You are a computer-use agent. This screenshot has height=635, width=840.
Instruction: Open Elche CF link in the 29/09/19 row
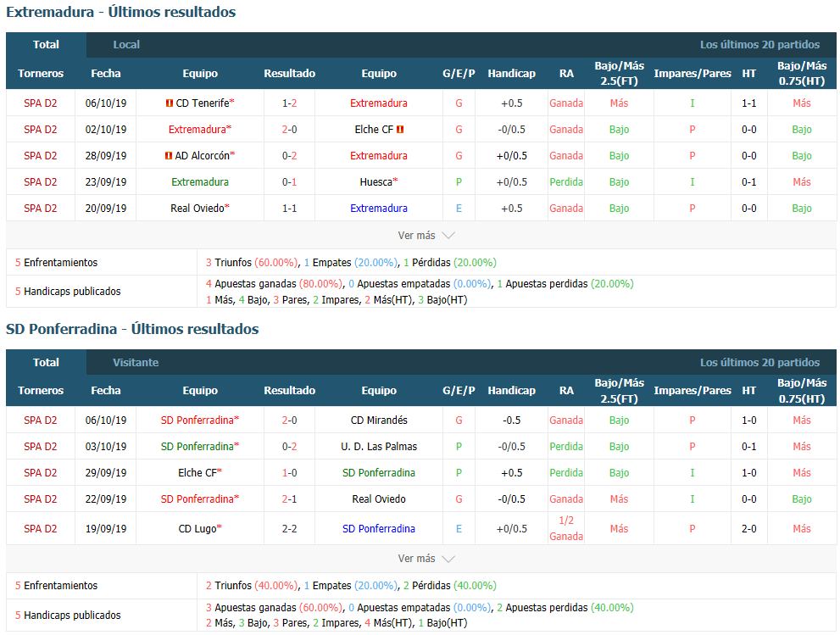[197, 473]
